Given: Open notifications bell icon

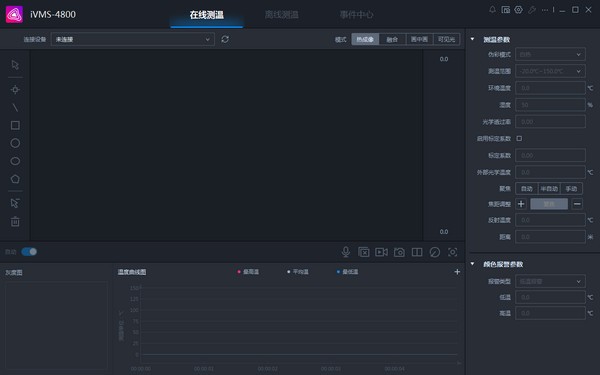Looking at the screenshot, I should (492, 10).
